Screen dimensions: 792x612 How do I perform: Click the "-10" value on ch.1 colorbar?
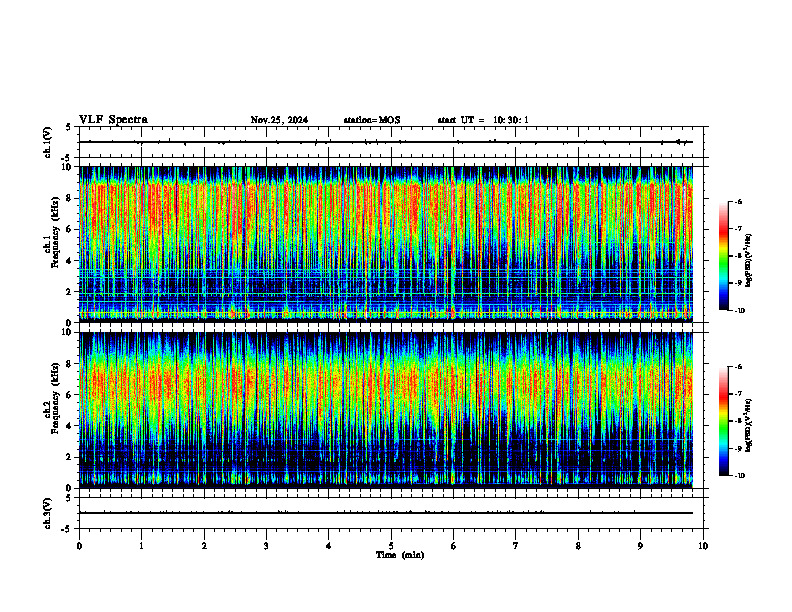[740, 311]
